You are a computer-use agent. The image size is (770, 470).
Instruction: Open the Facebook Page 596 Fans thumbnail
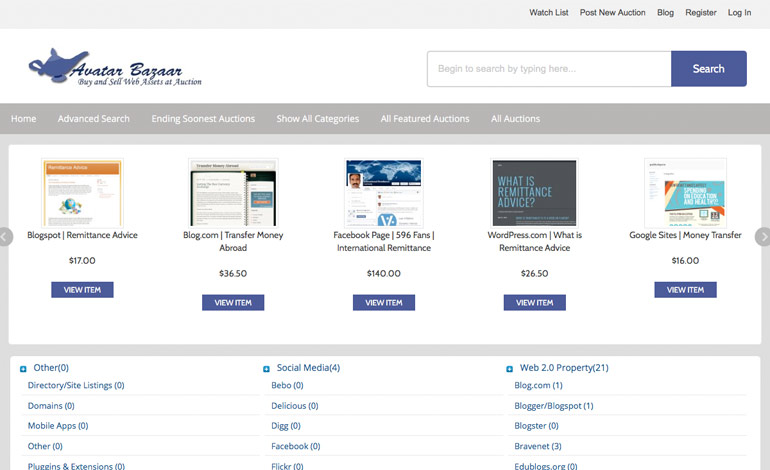(384, 193)
